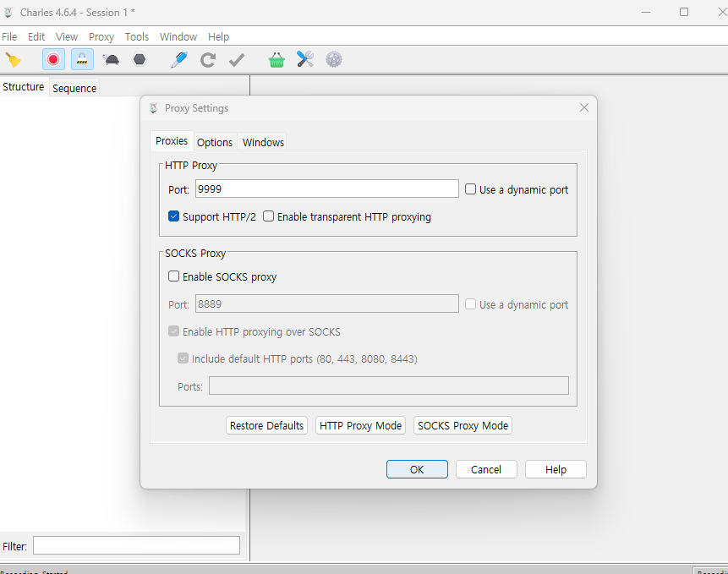Image resolution: width=728 pixels, height=574 pixels.
Task: Open the View menu
Action: pyautogui.click(x=67, y=36)
